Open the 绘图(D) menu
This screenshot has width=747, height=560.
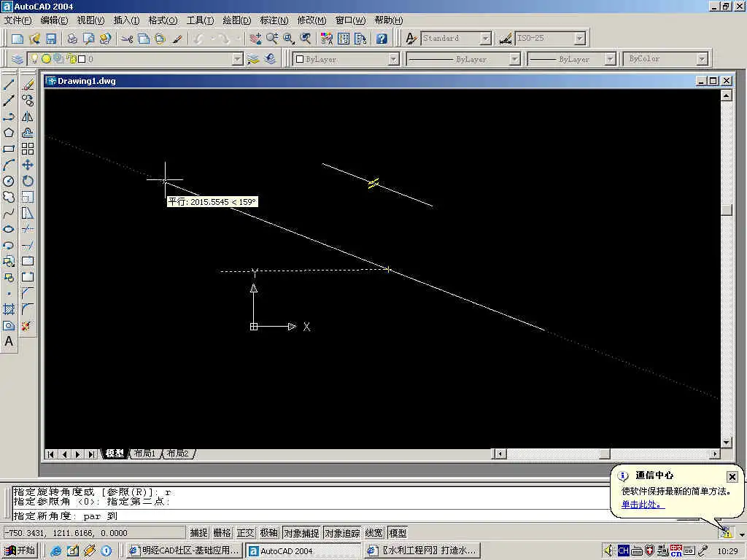point(237,20)
